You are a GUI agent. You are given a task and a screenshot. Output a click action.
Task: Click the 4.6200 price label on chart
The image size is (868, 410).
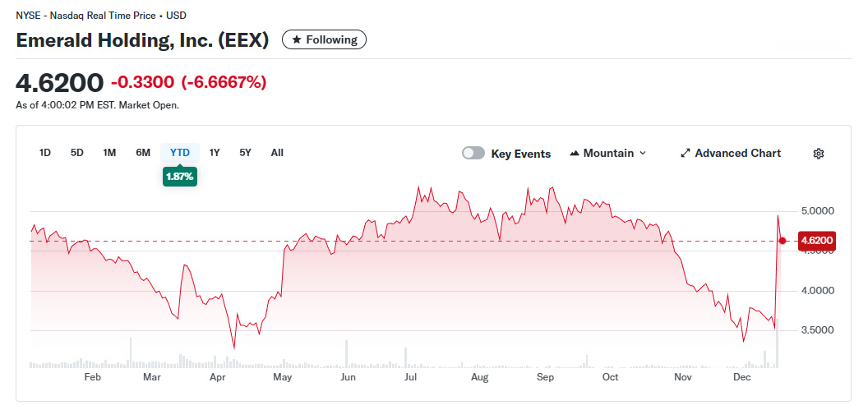click(x=816, y=241)
